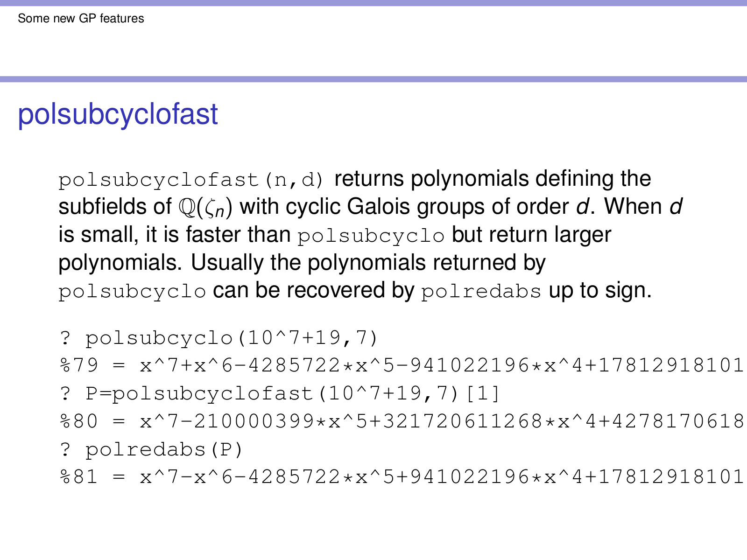Image resolution: width=747 pixels, height=560 pixels.
Task: Click the "%81" output label
Action: (79, 477)
